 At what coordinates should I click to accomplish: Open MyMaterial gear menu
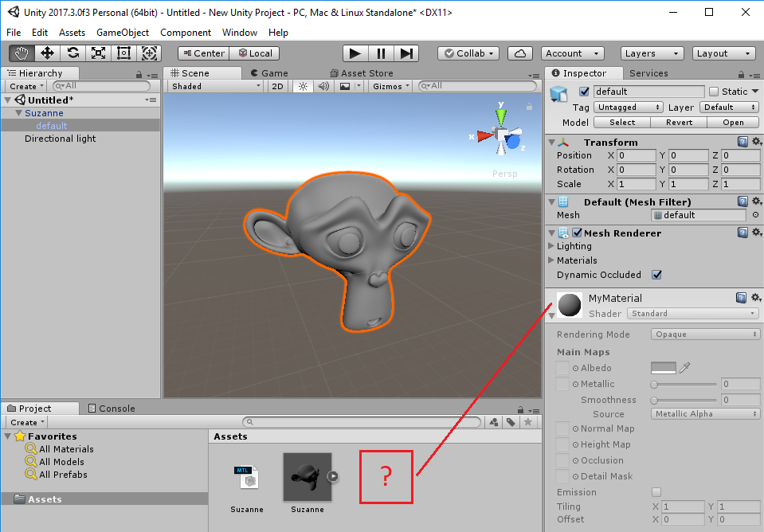[756, 297]
